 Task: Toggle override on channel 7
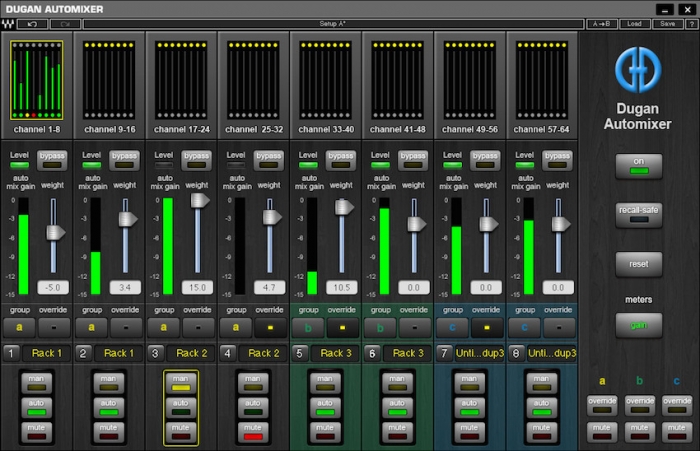[487, 327]
